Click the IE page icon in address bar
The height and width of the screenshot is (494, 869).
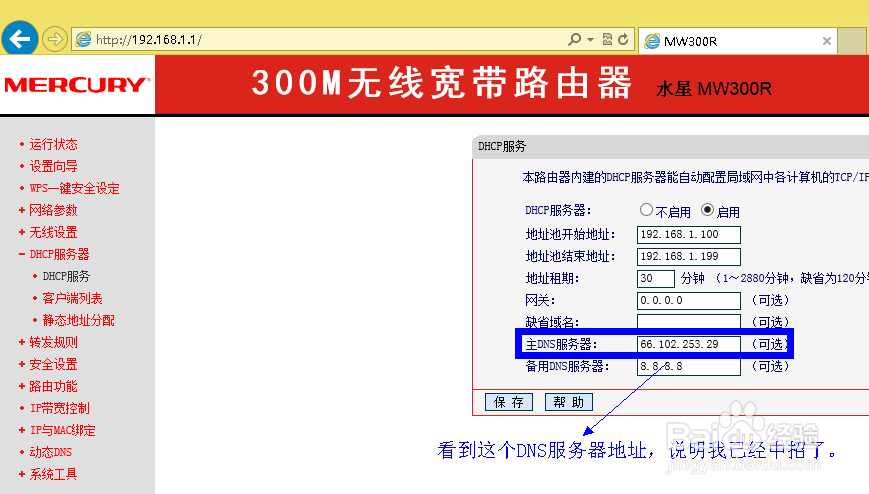[83, 39]
